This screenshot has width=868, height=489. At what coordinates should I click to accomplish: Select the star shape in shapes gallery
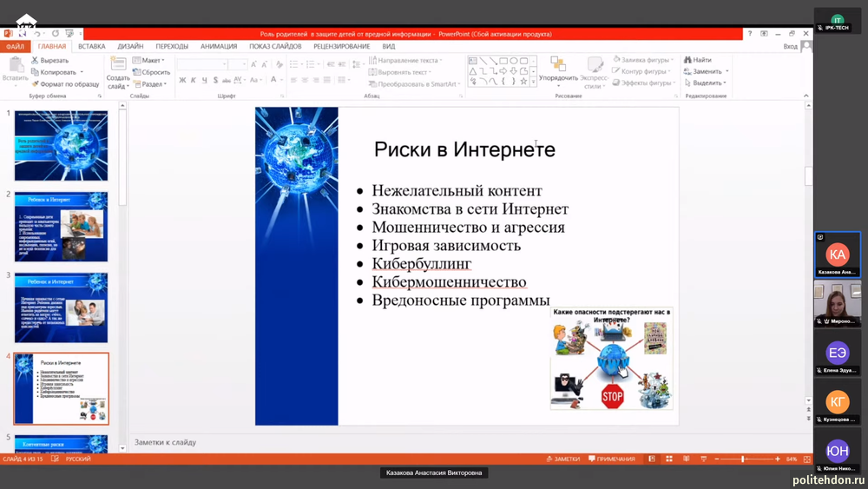tap(523, 82)
